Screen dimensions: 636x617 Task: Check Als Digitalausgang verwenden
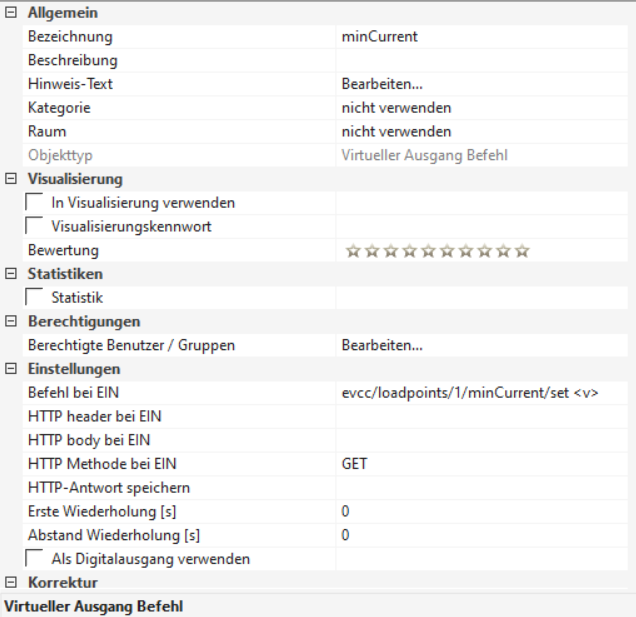click(x=34, y=558)
